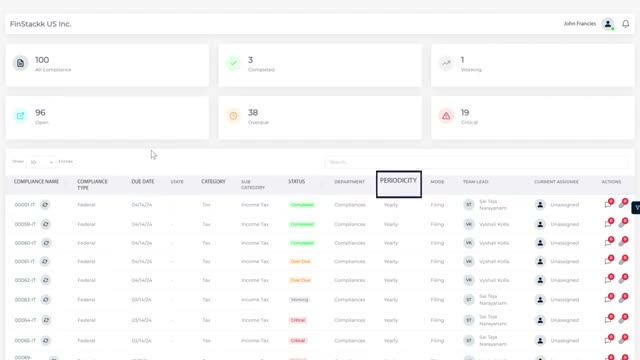Click the Working trend chart icon
Viewport: 640px width, 360px height.
(446, 63)
